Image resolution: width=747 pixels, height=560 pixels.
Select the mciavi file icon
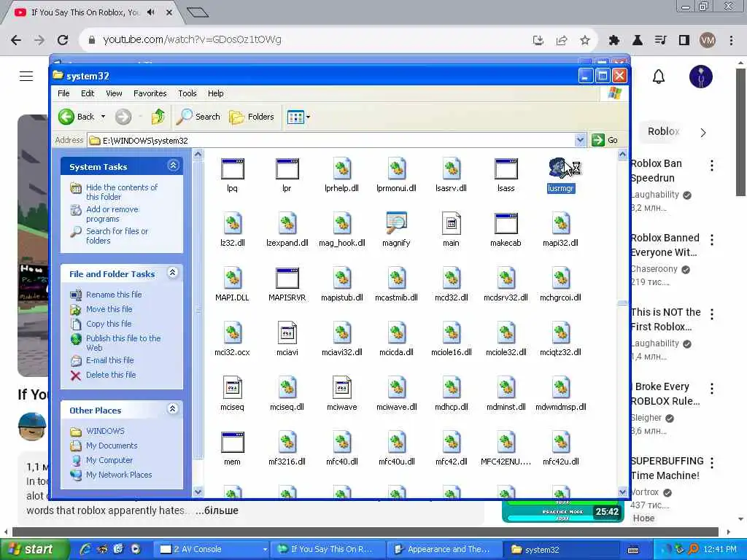287,332
